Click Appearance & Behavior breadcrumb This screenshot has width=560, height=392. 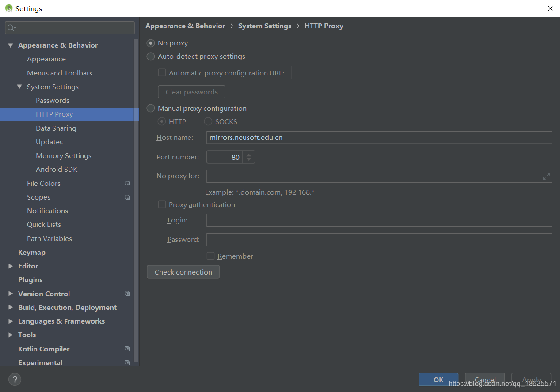tap(185, 26)
